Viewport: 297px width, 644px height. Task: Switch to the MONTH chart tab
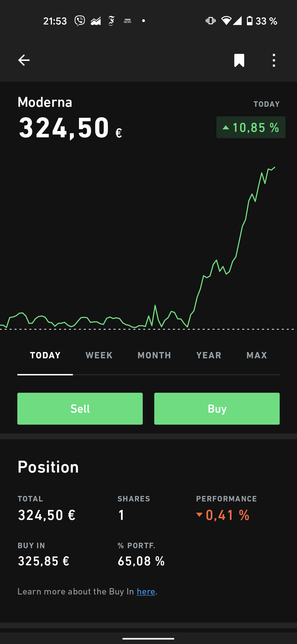pos(154,355)
